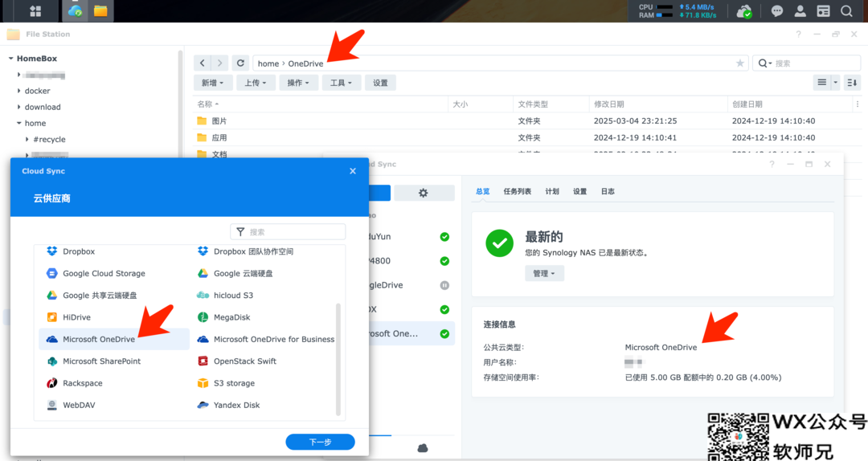The image size is (868, 461).
Task: Open the view mode dropdown arrow
Action: click(x=835, y=83)
